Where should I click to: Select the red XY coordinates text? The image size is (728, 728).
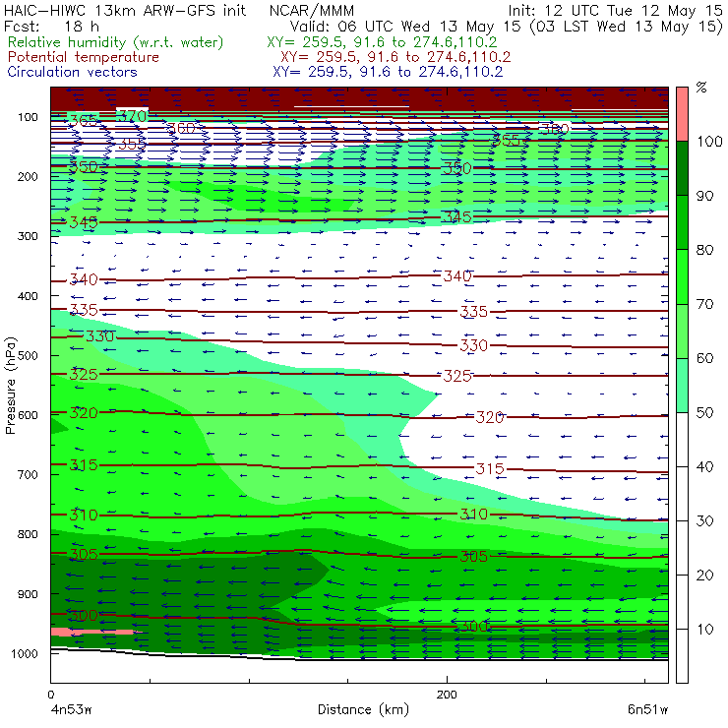395,57
